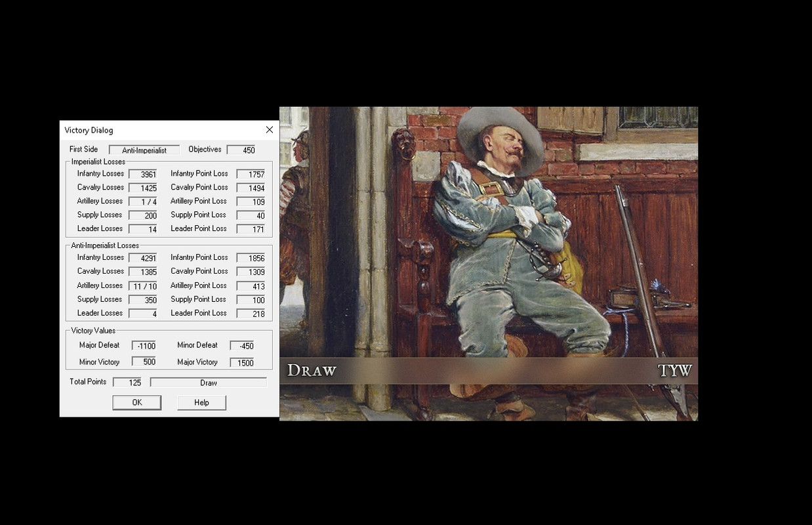This screenshot has width=812, height=525.
Task: Click Imperialist Infantry Point Loss value 1757
Action: click(251, 175)
